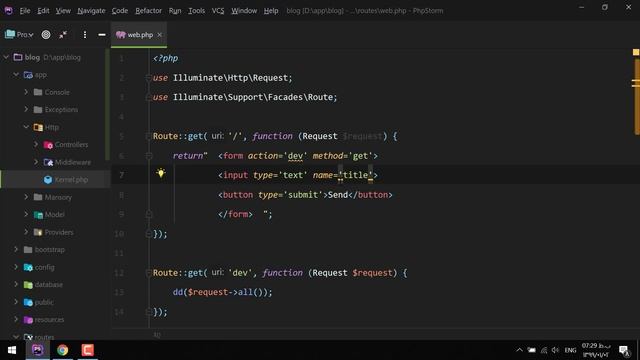Open the Help menu
The width and height of the screenshot is (640, 360).
coord(271,11)
